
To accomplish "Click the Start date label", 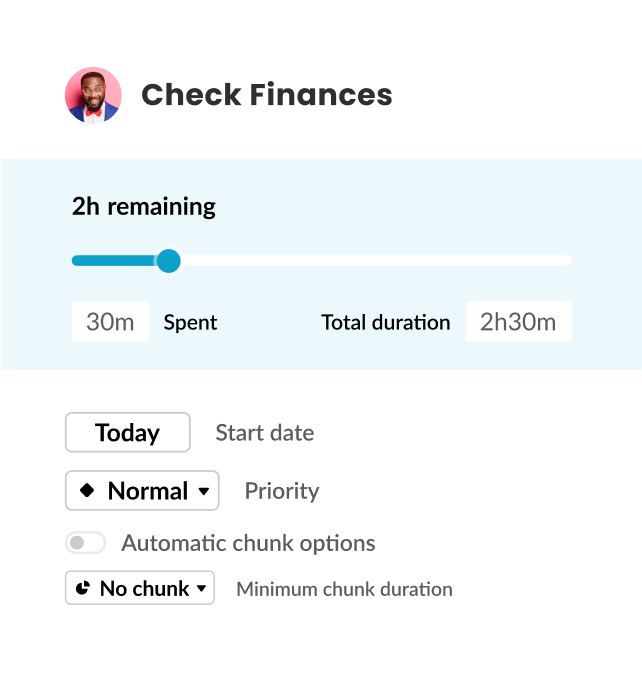I will (x=264, y=433).
